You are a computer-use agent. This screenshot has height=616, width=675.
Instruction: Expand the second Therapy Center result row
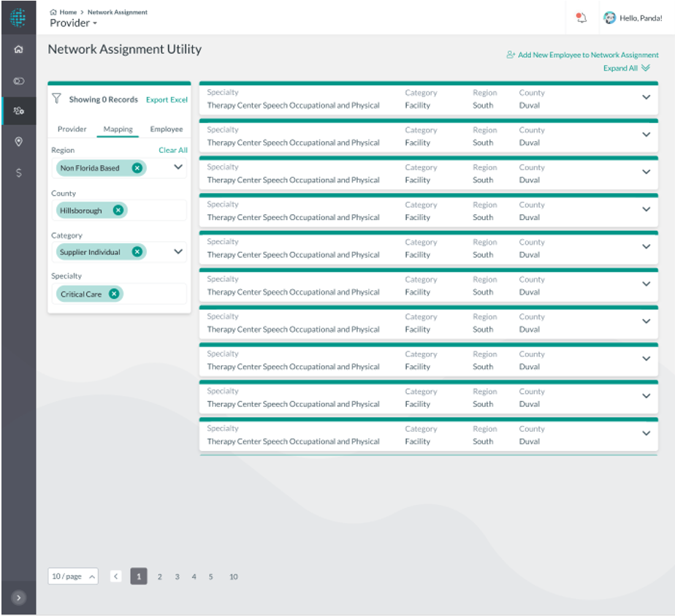pos(647,134)
